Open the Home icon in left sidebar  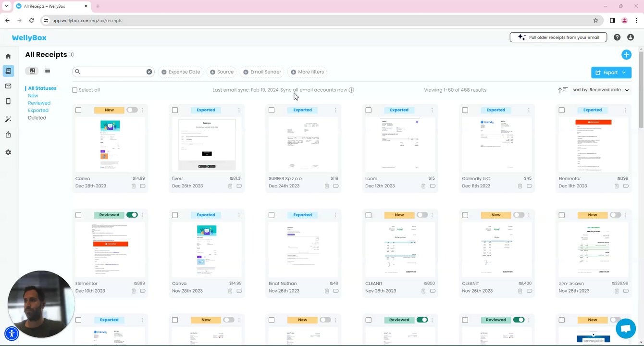coord(8,56)
